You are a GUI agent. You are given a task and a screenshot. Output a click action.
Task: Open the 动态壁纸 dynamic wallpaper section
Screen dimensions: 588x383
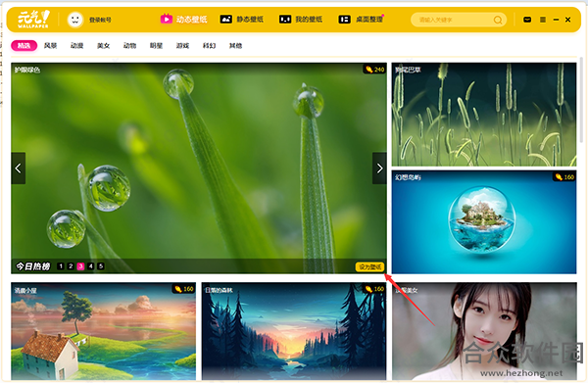tap(184, 20)
